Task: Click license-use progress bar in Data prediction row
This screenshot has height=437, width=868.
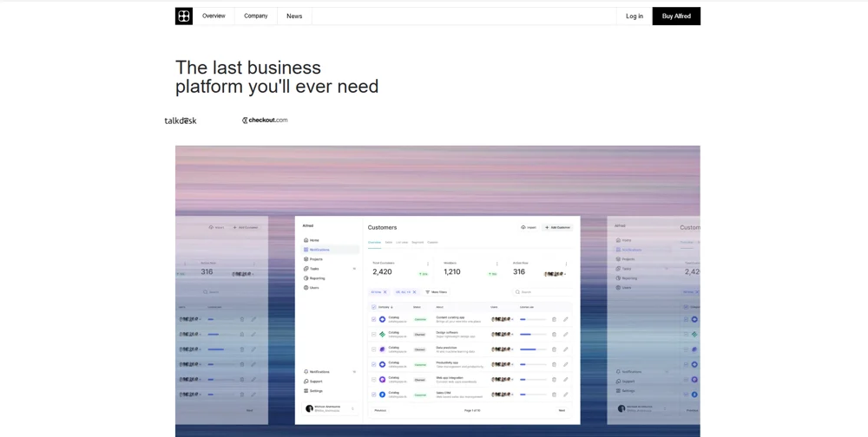Action: pyautogui.click(x=534, y=349)
